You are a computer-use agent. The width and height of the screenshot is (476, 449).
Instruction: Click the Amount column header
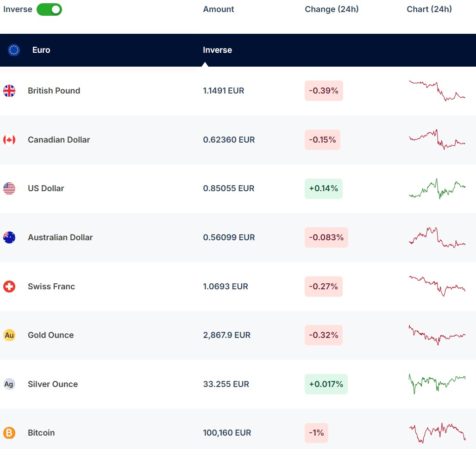[219, 9]
